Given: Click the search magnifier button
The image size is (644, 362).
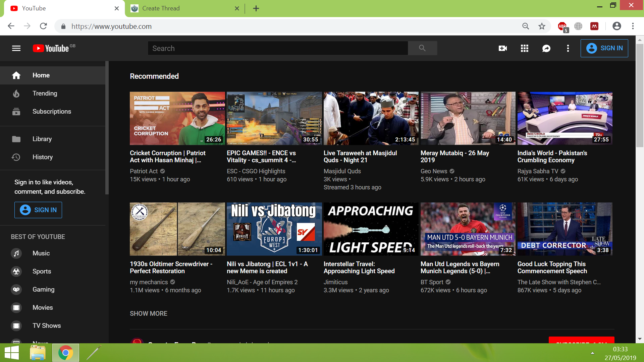Looking at the screenshot, I should [x=422, y=48].
